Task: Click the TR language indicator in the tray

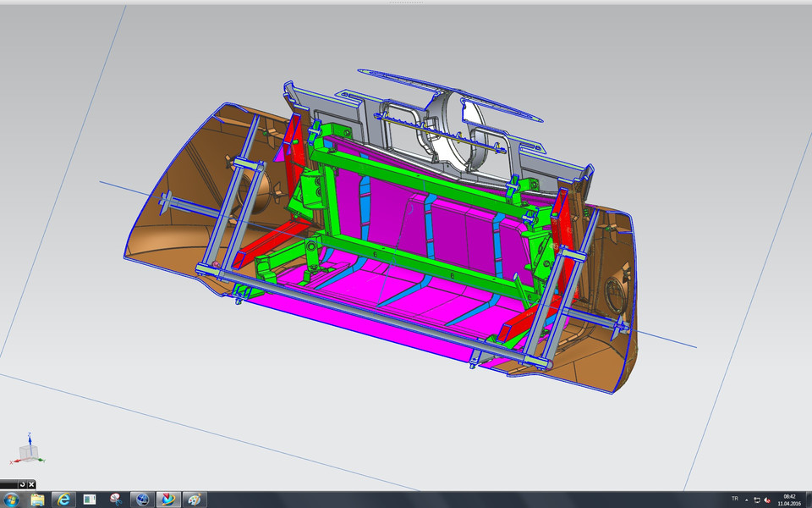Action: click(x=734, y=499)
